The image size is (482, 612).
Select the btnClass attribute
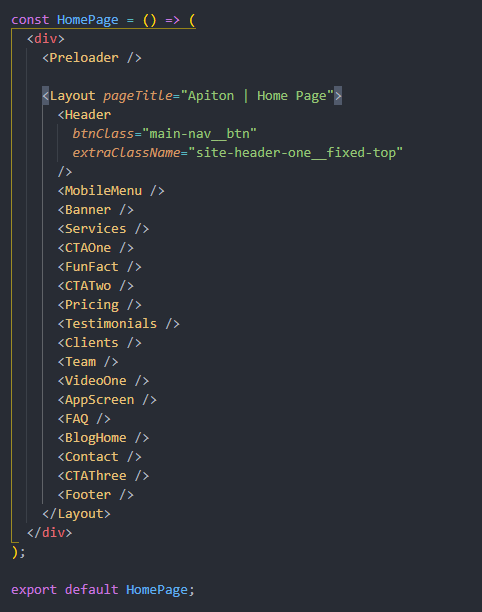click(x=103, y=133)
